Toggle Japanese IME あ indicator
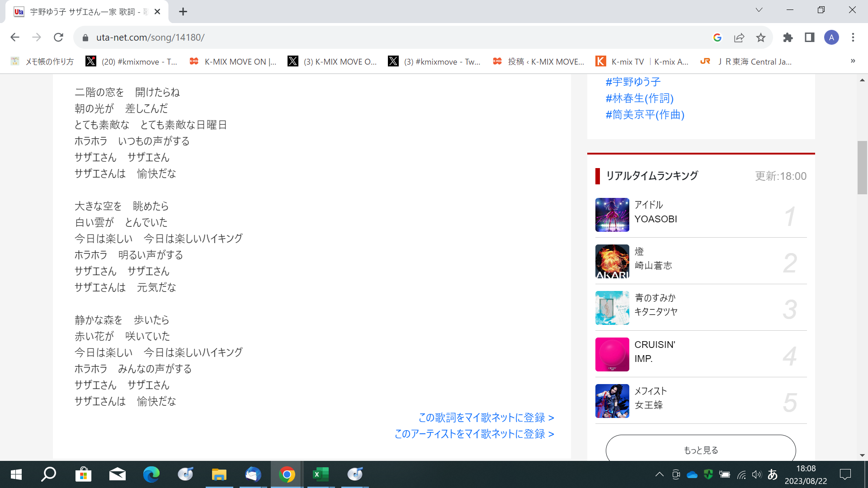 point(773,474)
